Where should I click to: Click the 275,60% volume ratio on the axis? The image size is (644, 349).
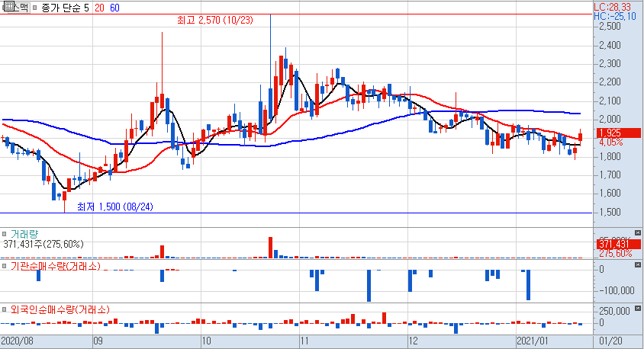pyautogui.click(x=616, y=254)
